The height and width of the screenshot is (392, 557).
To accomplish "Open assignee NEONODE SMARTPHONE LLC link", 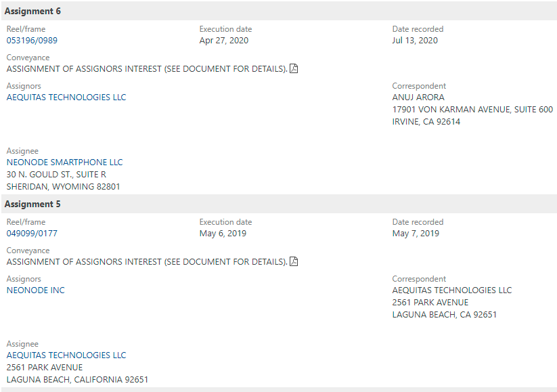I will click(65, 162).
